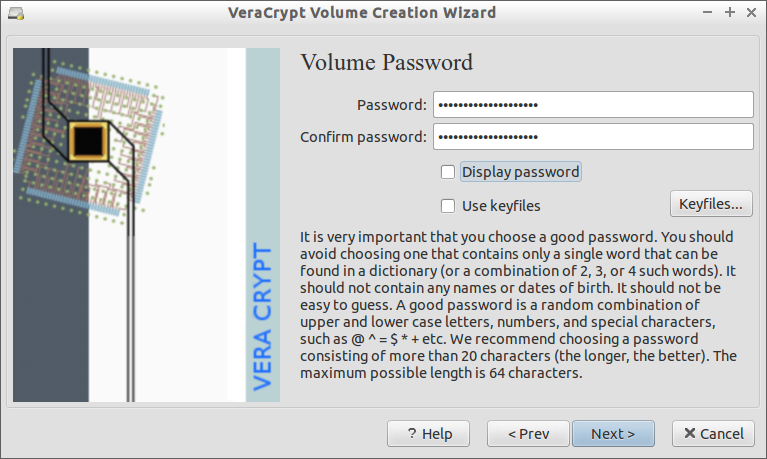767x459 pixels.
Task: Click the gold chip graphic in artwork
Action: click(x=89, y=141)
